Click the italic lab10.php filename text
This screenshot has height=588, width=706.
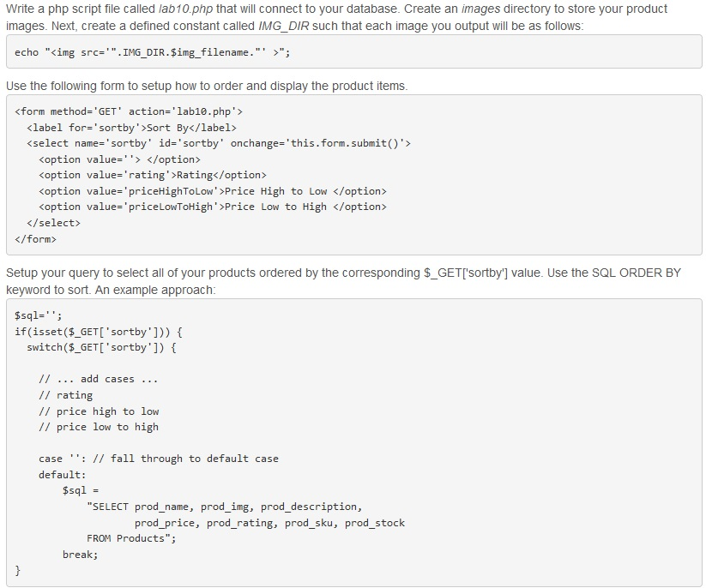point(186,9)
